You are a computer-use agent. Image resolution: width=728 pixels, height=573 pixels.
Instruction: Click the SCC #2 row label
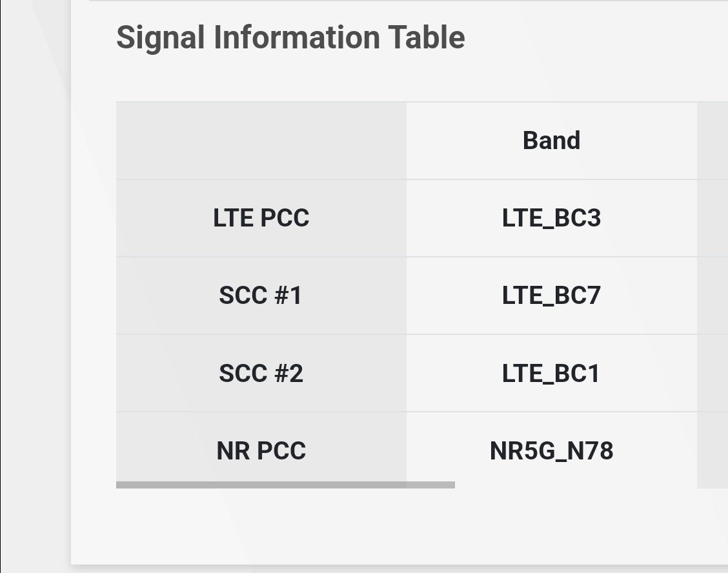[261, 373]
